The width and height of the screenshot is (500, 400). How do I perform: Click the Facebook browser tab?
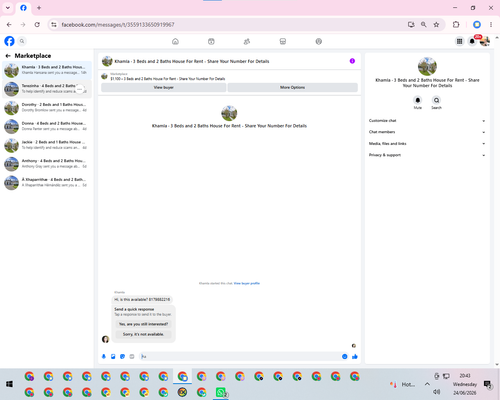(x=23, y=8)
